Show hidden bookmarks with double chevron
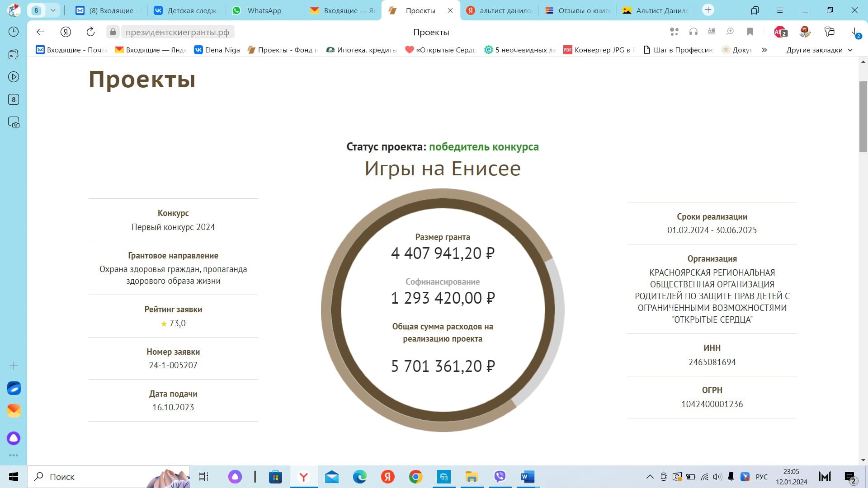The width and height of the screenshot is (868, 488). 764,50
